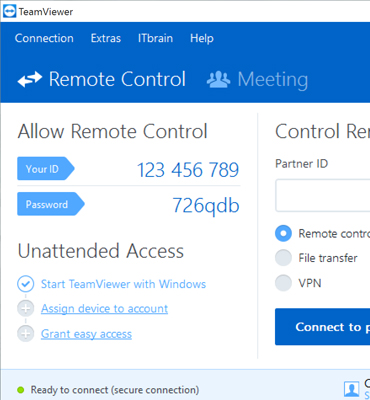Click the Meeting people icon
This screenshot has width=370, height=400.
click(218, 80)
